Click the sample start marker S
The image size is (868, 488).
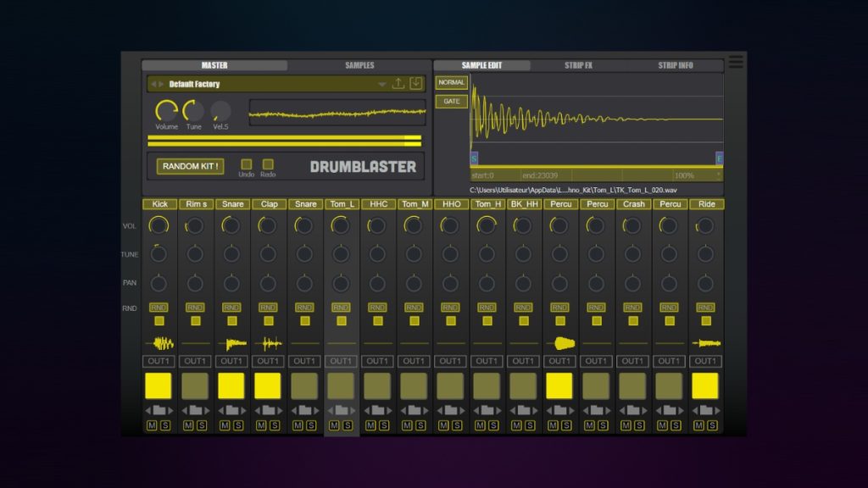(x=474, y=158)
